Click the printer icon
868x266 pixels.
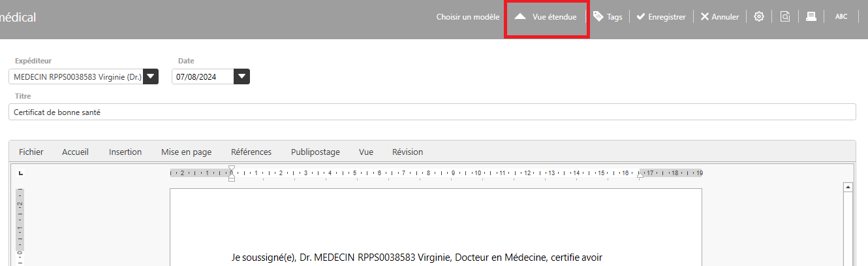click(x=811, y=17)
